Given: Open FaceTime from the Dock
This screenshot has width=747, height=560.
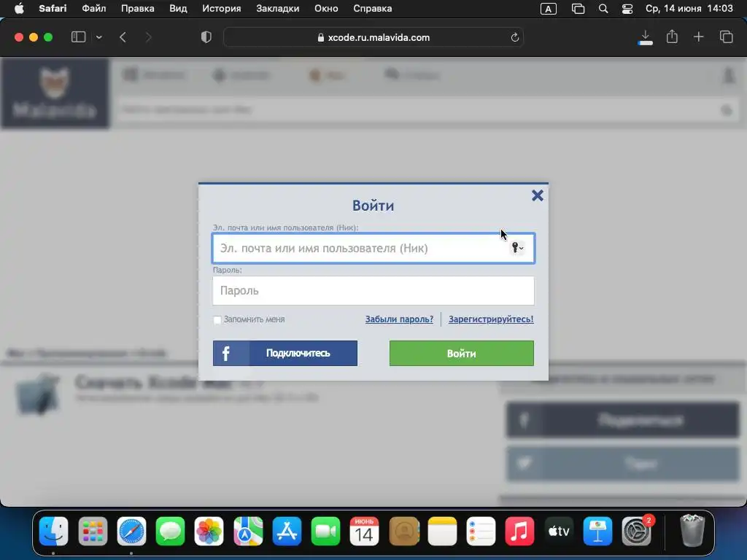Looking at the screenshot, I should click(325, 531).
